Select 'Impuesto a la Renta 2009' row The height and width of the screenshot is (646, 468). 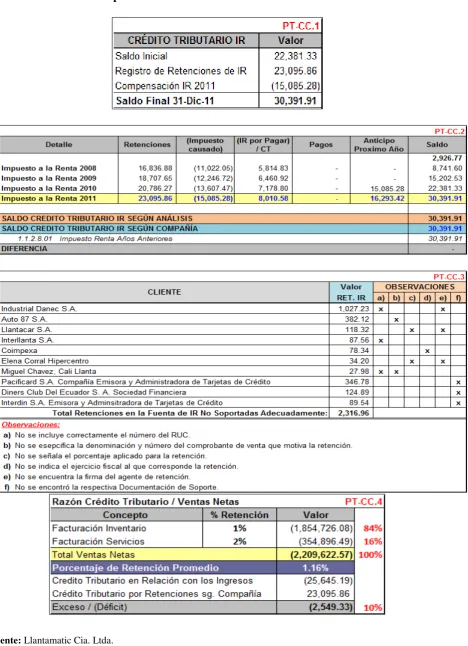[x=233, y=178]
